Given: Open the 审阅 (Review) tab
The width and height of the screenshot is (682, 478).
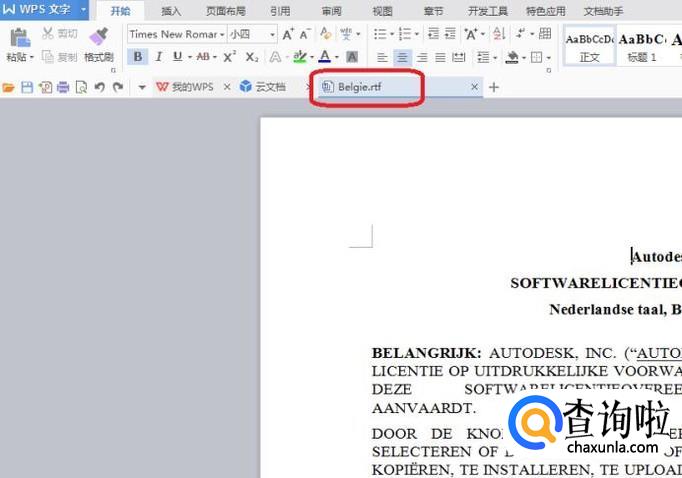Looking at the screenshot, I should pos(331,11).
